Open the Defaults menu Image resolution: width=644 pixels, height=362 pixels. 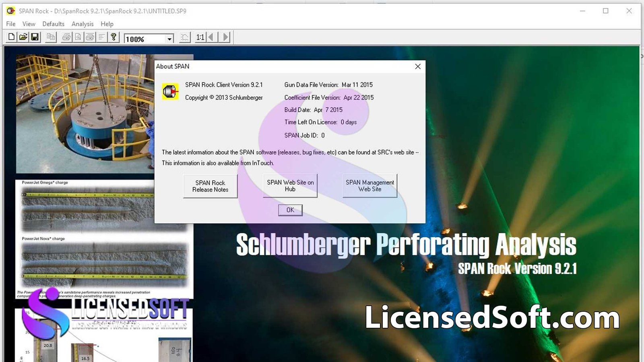click(x=54, y=24)
